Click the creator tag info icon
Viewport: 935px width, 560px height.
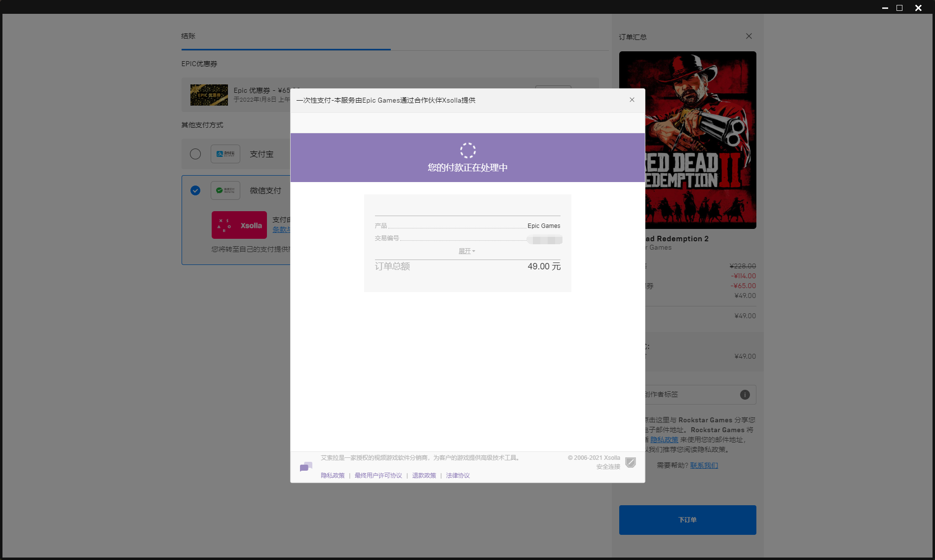pos(745,395)
